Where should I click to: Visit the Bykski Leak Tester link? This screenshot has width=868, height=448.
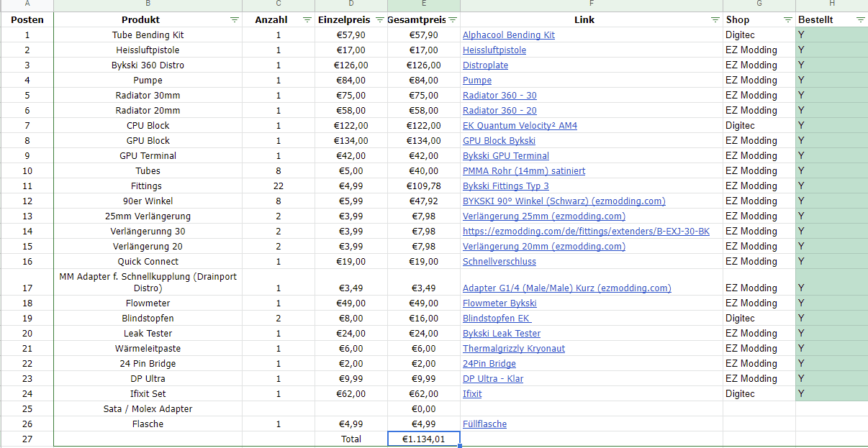(x=502, y=334)
